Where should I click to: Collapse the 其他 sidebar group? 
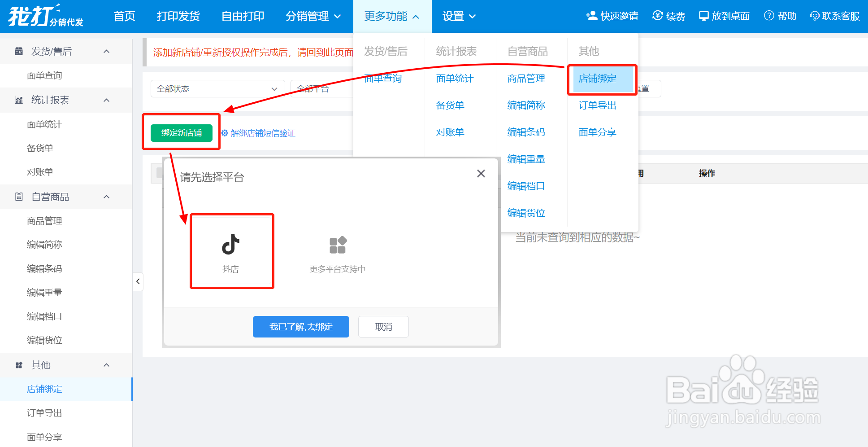106,365
